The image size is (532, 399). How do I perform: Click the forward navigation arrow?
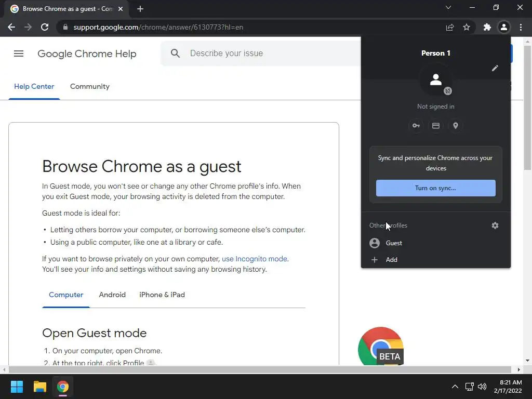pos(28,27)
